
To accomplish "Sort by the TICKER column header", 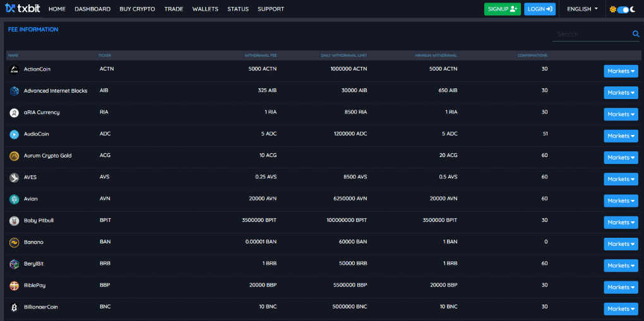I will pos(105,55).
